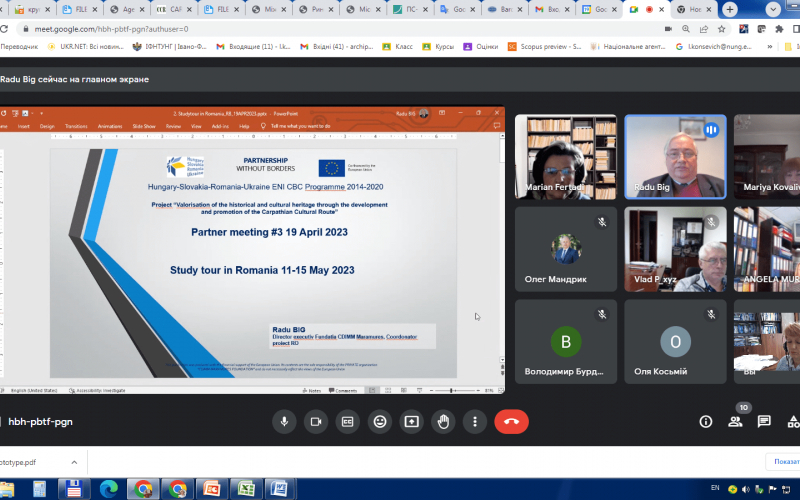Toggle closed captions (CC) button
The image size is (800, 500).
(347, 422)
